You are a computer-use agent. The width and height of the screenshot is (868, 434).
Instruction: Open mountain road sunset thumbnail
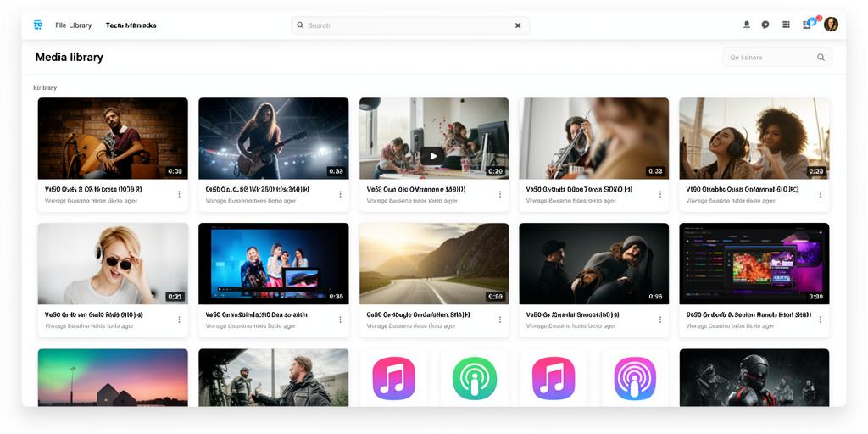[433, 264]
